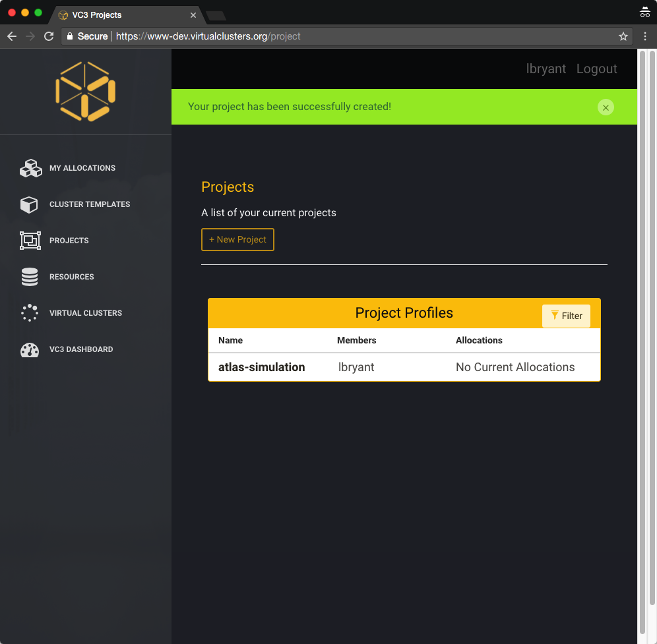Select the VC3 Projects browser tab

pos(127,15)
